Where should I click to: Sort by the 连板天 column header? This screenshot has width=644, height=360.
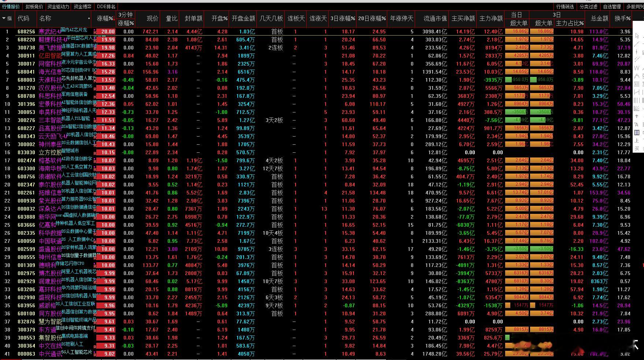click(296, 18)
